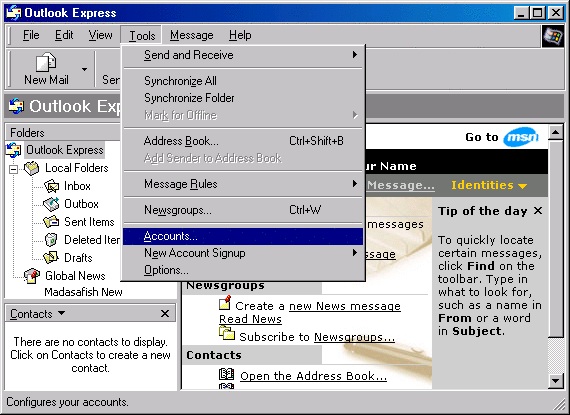Choose Synchronize Folder menu item
The width and height of the screenshot is (570, 415).
point(243,98)
